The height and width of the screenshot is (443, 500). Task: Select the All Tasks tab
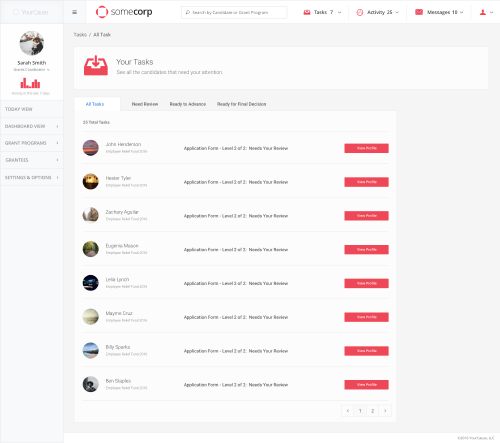click(x=95, y=104)
